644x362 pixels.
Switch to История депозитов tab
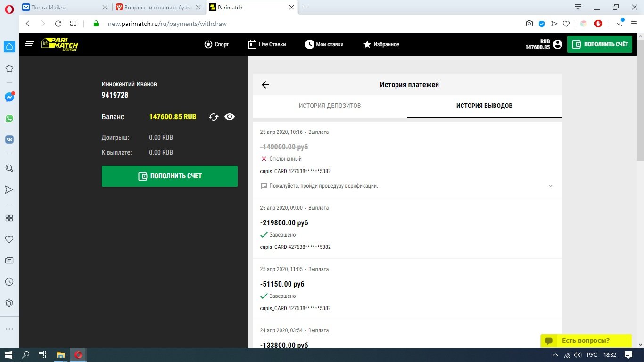click(330, 106)
